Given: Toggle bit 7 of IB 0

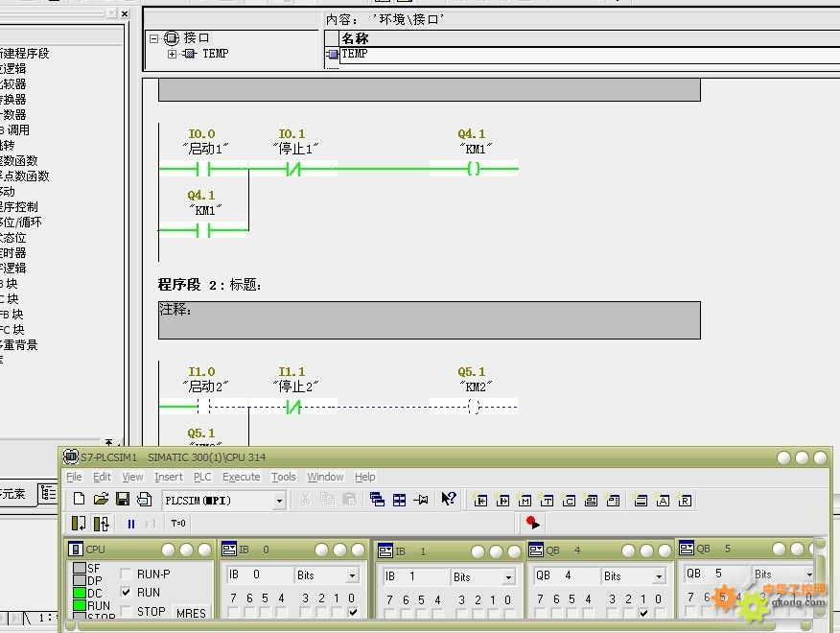Looking at the screenshot, I should pos(233,612).
